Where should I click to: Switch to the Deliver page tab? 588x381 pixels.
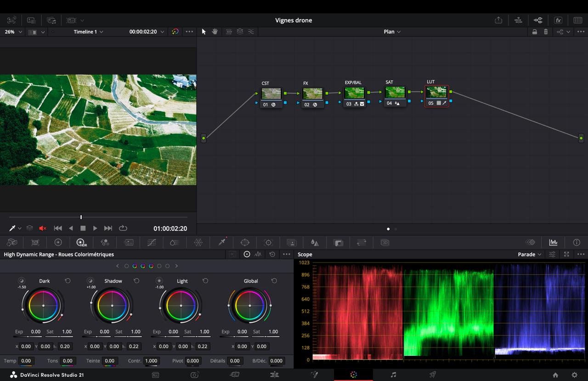(433, 375)
